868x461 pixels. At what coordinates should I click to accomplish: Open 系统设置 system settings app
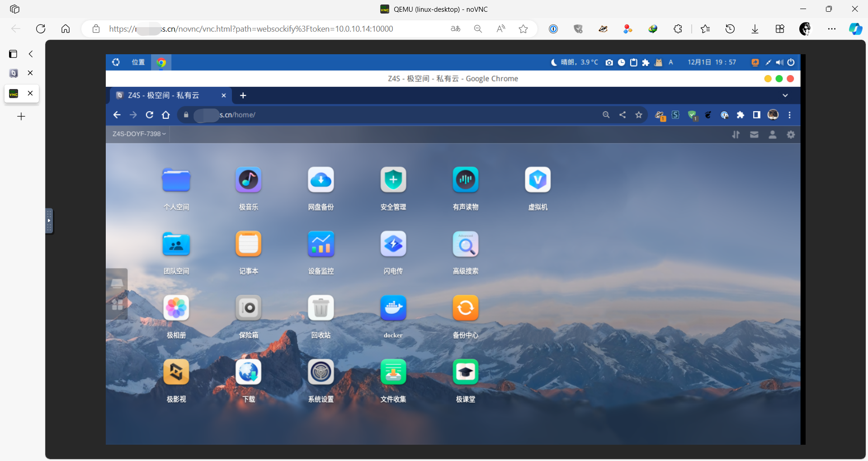tap(321, 372)
